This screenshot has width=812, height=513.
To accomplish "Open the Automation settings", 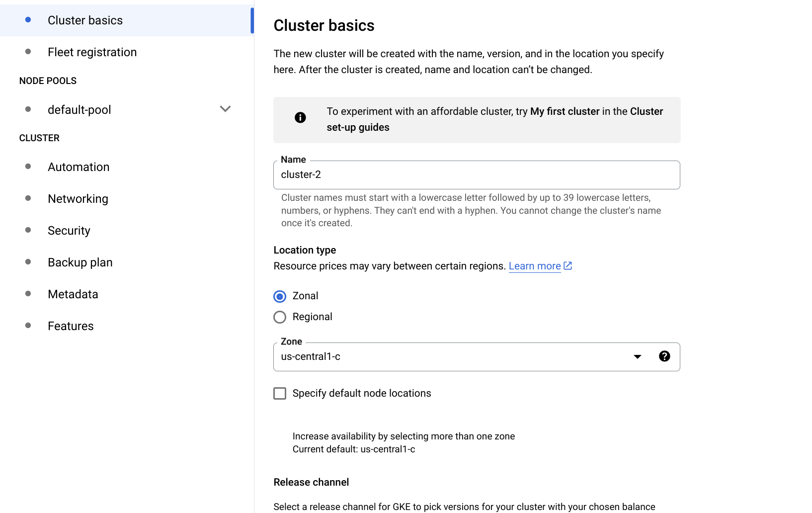I will pyautogui.click(x=79, y=167).
